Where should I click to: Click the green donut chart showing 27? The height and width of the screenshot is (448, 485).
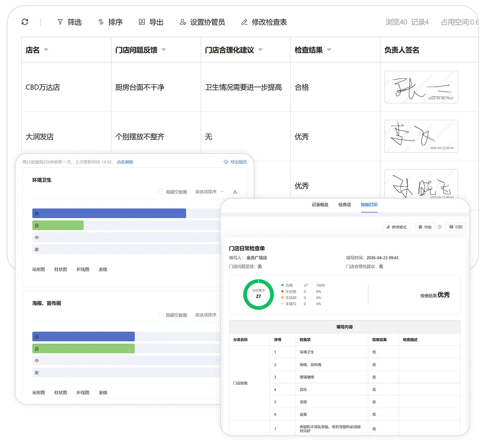pos(259,294)
